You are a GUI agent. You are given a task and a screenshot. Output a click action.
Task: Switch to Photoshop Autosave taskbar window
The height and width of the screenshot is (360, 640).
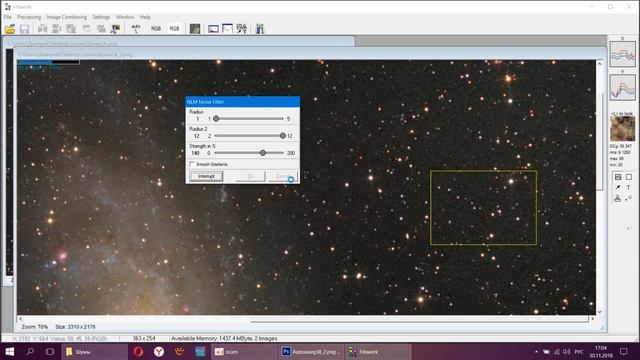pyautogui.click(x=311, y=351)
